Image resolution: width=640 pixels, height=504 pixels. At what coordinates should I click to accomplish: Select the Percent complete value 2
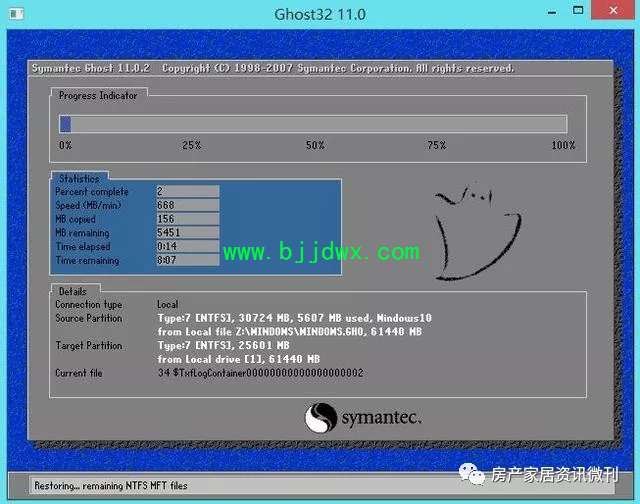pos(188,191)
